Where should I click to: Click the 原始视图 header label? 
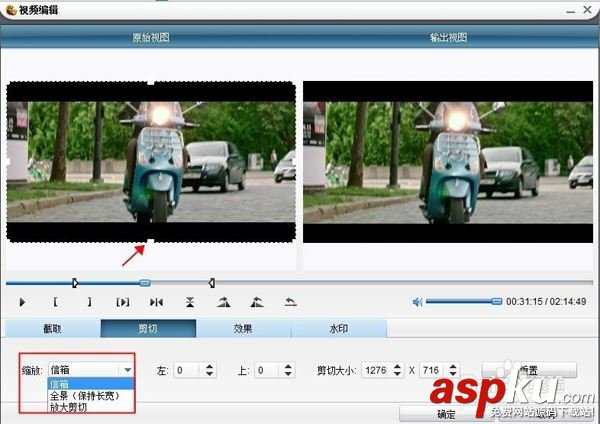coord(151,38)
